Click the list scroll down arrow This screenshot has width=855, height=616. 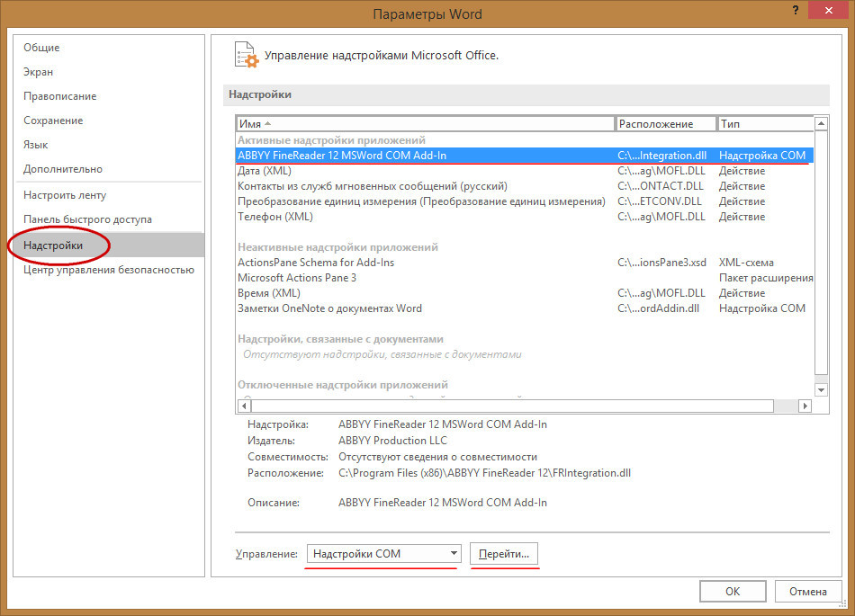click(821, 389)
